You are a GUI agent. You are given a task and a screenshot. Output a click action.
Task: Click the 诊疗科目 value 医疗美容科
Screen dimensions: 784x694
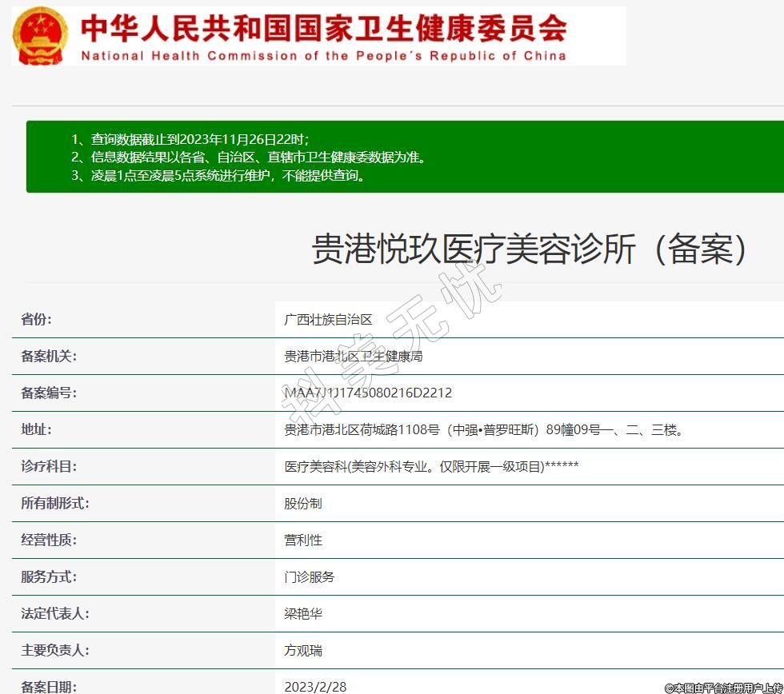click(x=431, y=466)
